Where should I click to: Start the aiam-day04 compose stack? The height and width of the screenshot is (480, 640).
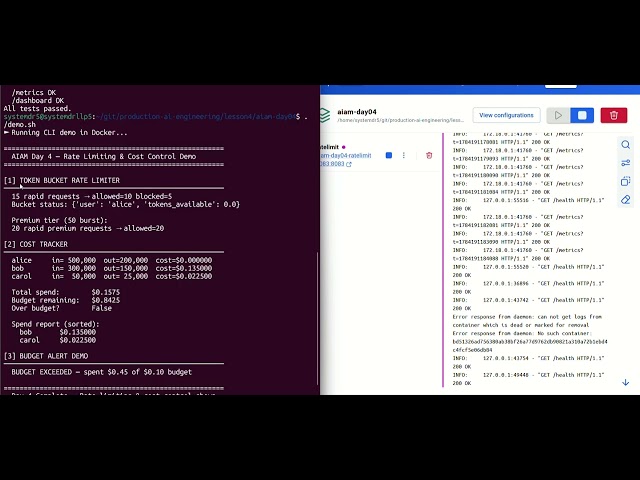tap(558, 116)
